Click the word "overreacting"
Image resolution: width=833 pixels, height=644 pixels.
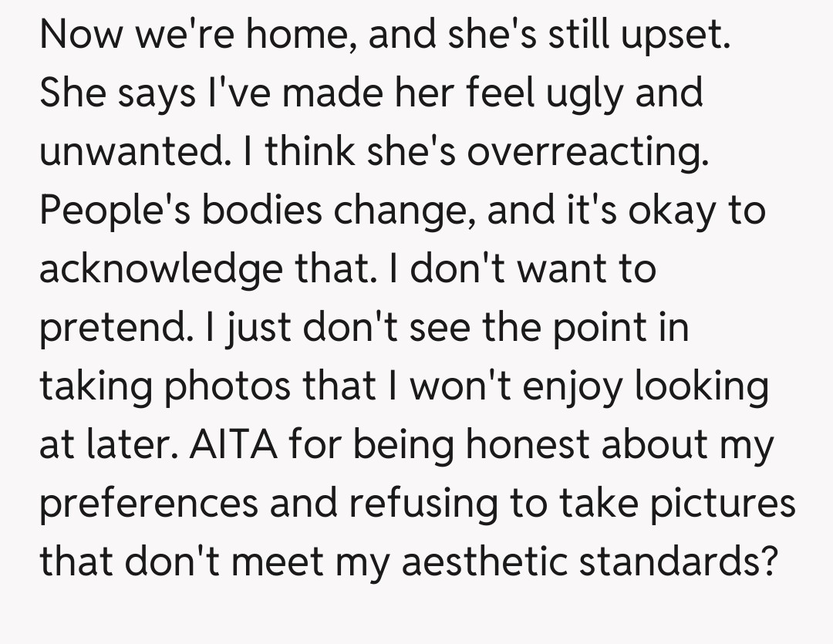coord(588,152)
